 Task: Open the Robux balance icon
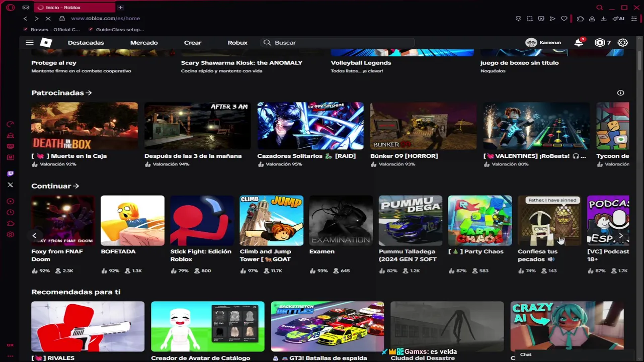pyautogui.click(x=600, y=43)
